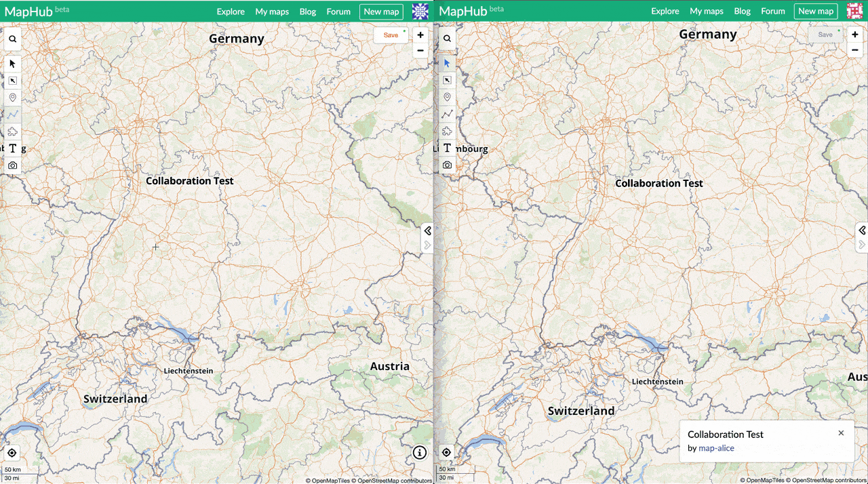Go to My maps
The width and height of the screenshot is (868, 484).
click(272, 12)
